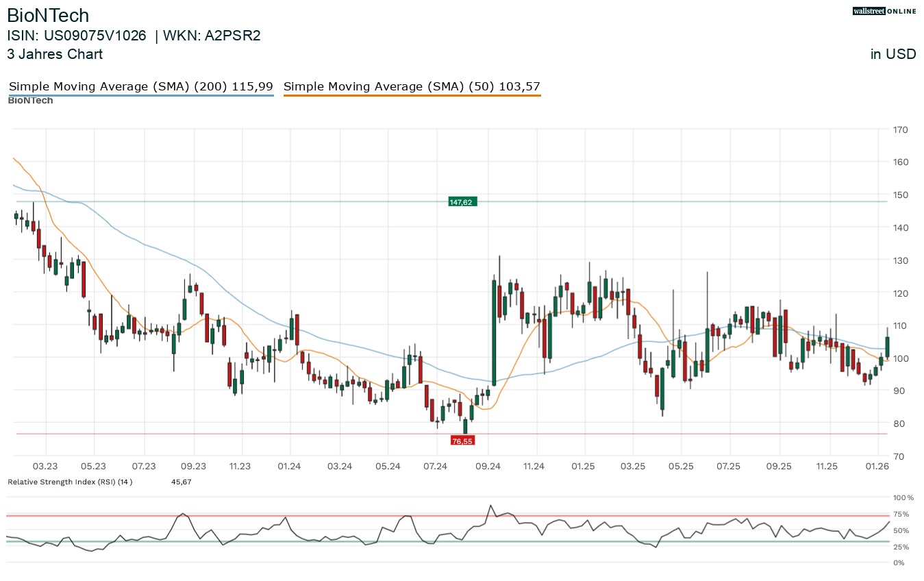
Task: Click the small BioNTech series label
Action: [30, 101]
